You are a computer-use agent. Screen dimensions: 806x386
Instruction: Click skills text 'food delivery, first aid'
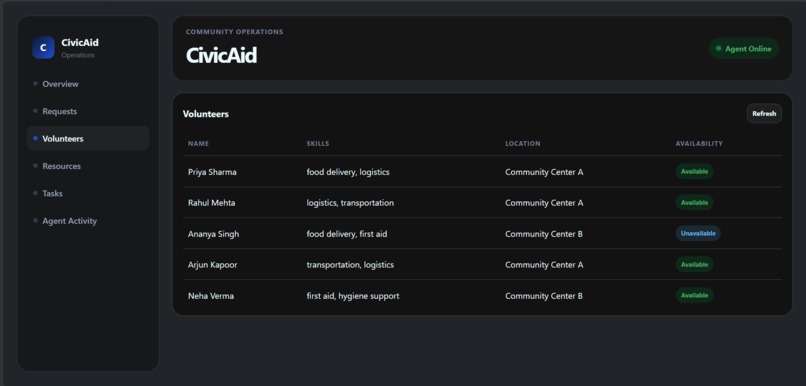(x=347, y=234)
